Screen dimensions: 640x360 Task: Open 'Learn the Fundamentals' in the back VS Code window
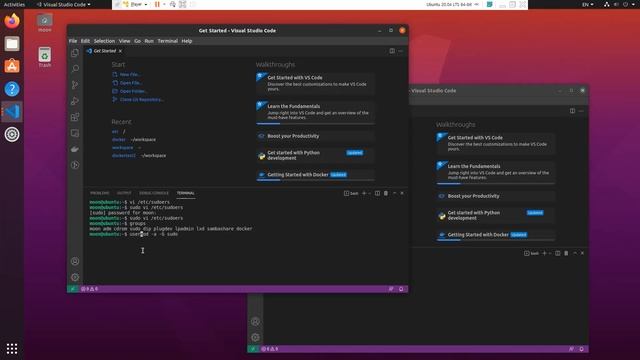pyautogui.click(x=496, y=172)
